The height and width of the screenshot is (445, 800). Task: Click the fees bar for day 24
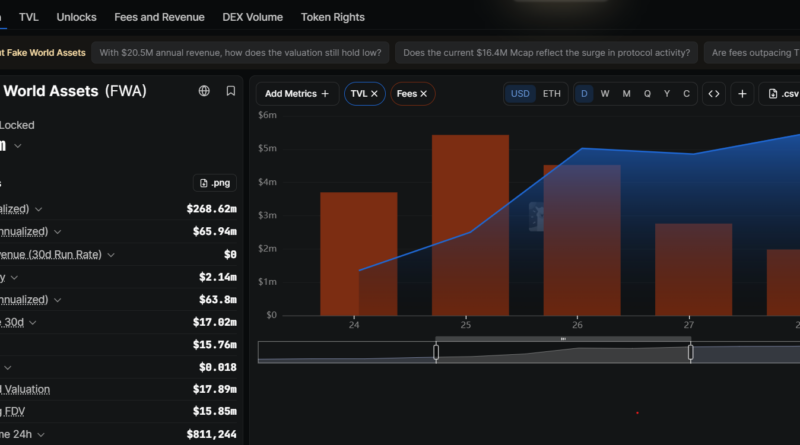359,254
